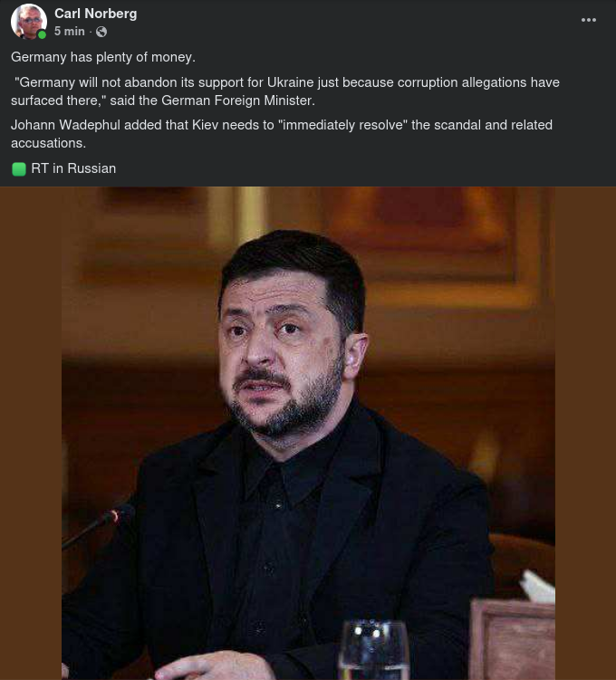Screen dimensions: 616x680
Task: Open Carl Norberg's profile picture
Action: (29, 21)
